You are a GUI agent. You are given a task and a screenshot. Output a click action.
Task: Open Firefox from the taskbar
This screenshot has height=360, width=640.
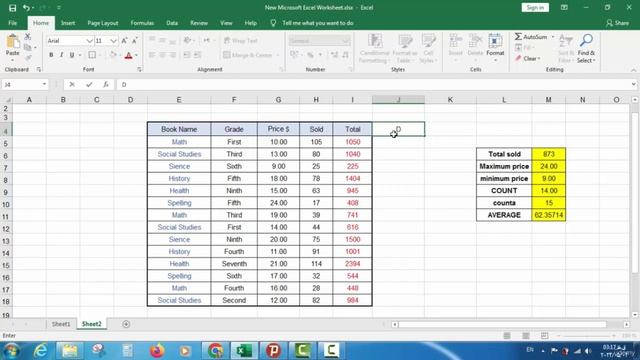157,351
